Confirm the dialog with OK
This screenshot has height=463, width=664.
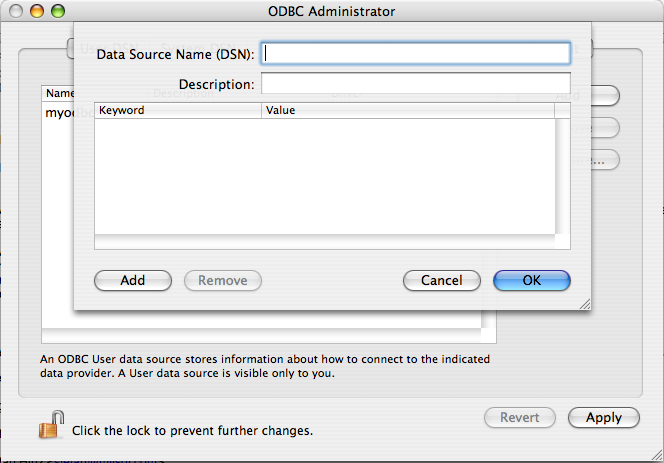coord(532,281)
